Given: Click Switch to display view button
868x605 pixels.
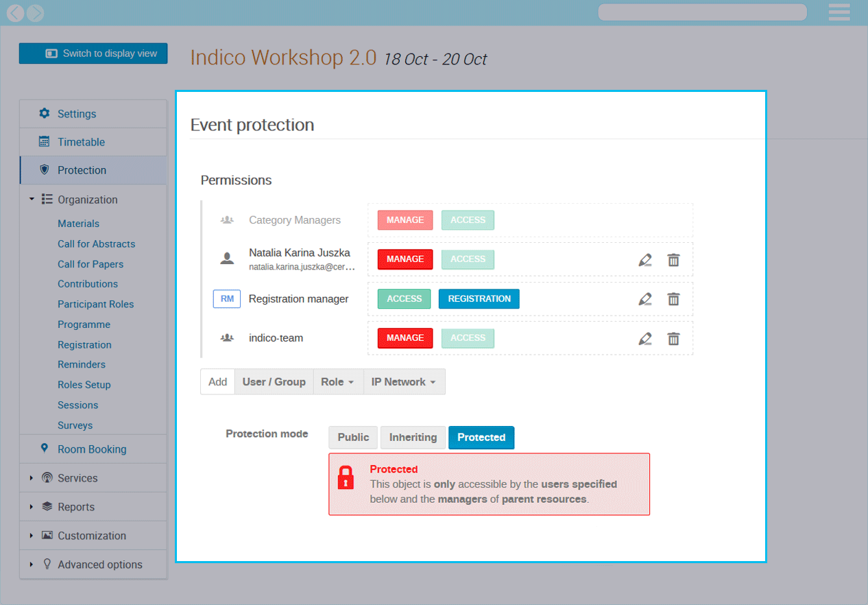Looking at the screenshot, I should [93, 54].
